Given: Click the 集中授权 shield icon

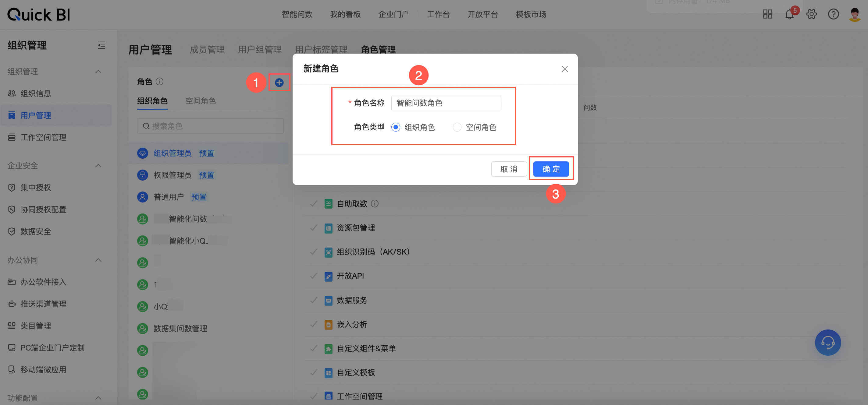Looking at the screenshot, I should [12, 188].
